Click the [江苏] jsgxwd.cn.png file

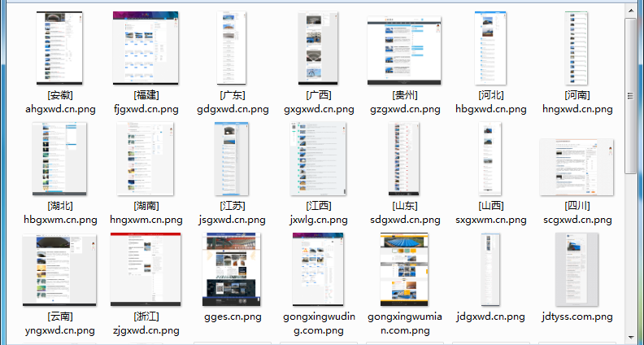coord(233,158)
